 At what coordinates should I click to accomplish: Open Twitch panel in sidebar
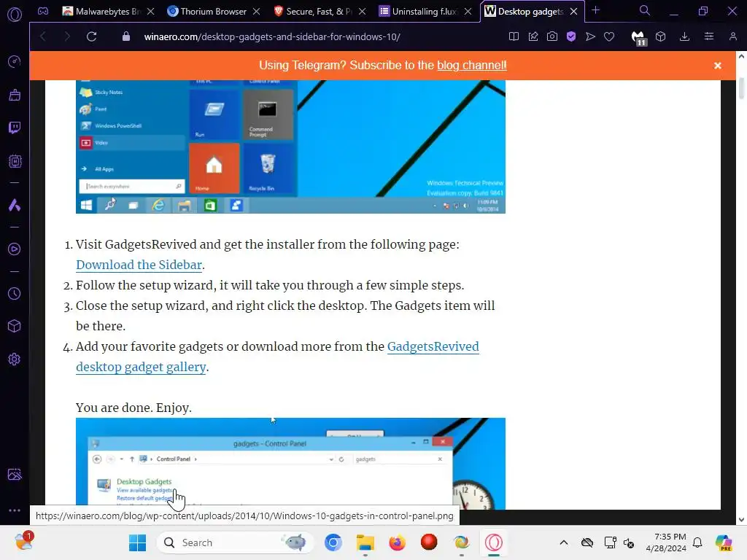coord(15,128)
